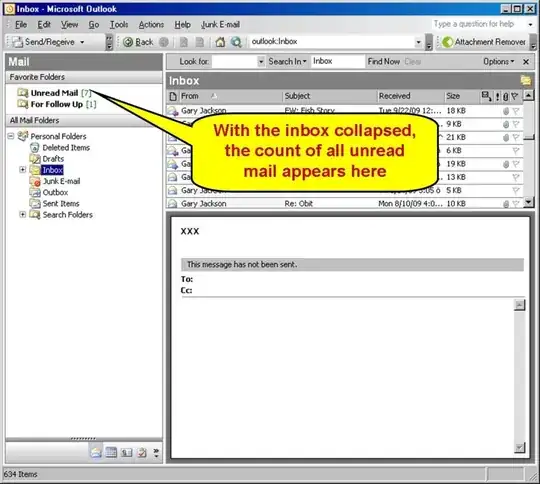Switch to Calendar view in navigation pane

tap(111, 452)
